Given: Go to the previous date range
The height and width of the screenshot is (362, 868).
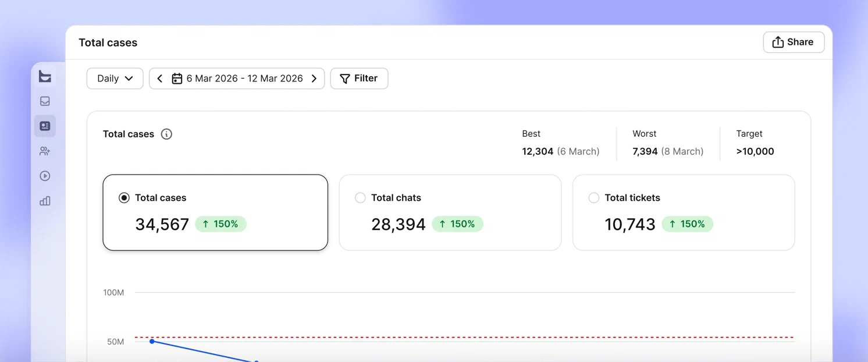Looking at the screenshot, I should point(160,79).
